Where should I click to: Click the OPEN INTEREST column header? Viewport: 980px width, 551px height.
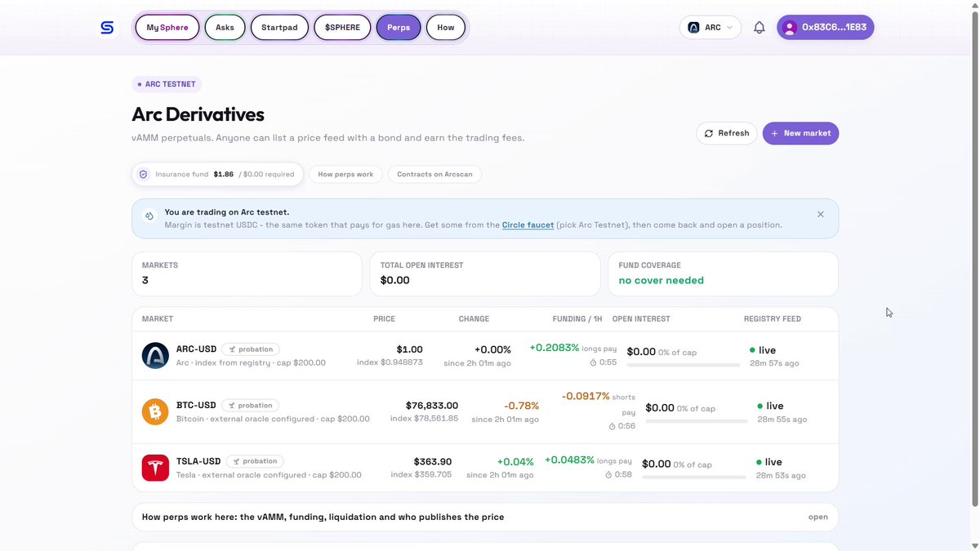[x=641, y=319]
